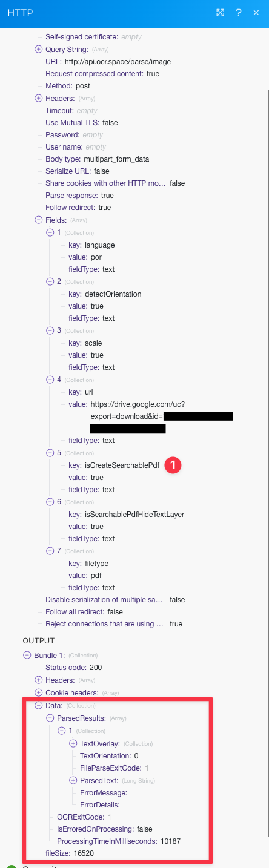This screenshot has height=868, width=269.
Task: Expand the ParsedText long string
Action: pyautogui.click(x=73, y=781)
